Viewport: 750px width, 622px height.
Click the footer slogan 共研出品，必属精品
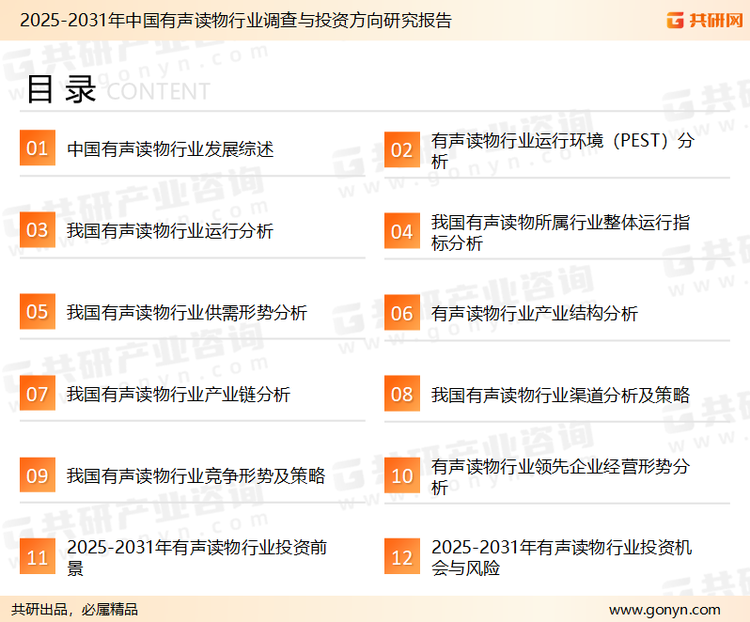[x=75, y=610]
